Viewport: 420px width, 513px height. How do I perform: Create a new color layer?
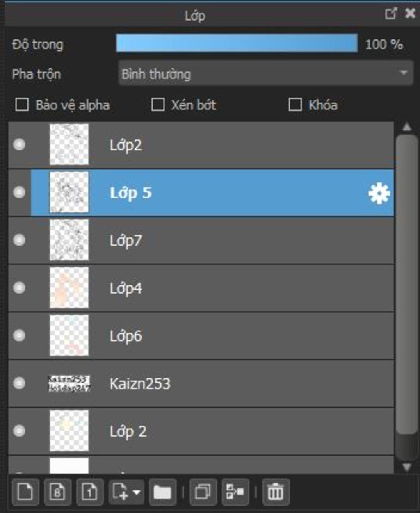(x=25, y=491)
